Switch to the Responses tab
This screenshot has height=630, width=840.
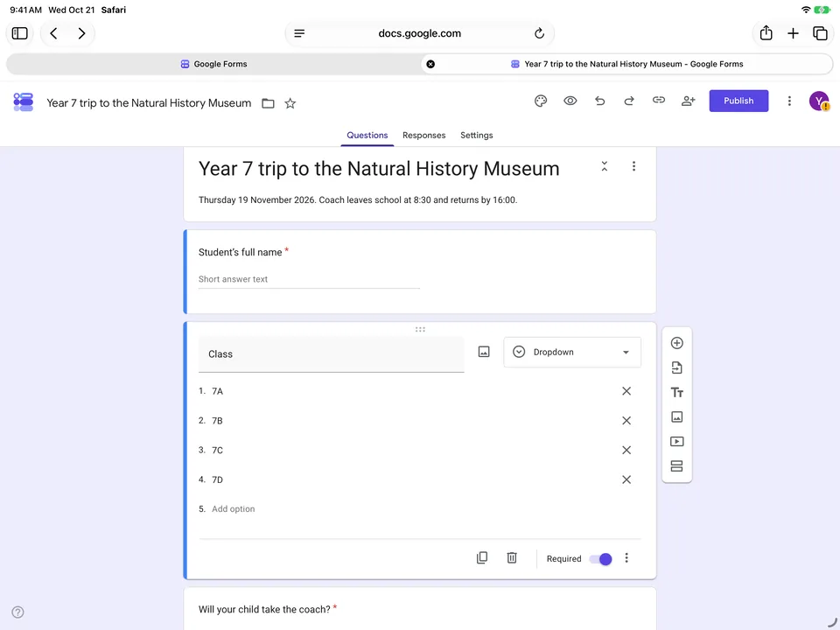pyautogui.click(x=423, y=135)
